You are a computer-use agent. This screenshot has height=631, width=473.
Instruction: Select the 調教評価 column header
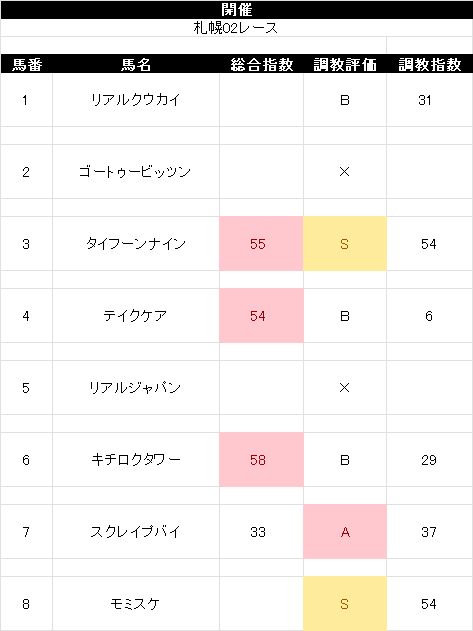coord(345,64)
